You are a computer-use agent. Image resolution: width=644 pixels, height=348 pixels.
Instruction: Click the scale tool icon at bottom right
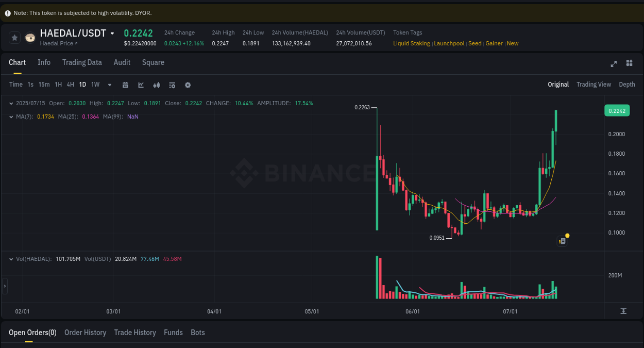point(623,311)
